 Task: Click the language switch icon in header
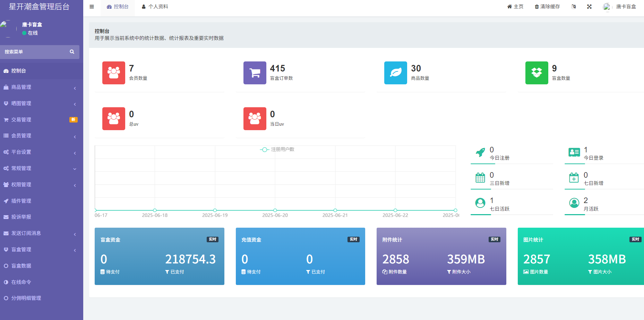[574, 7]
